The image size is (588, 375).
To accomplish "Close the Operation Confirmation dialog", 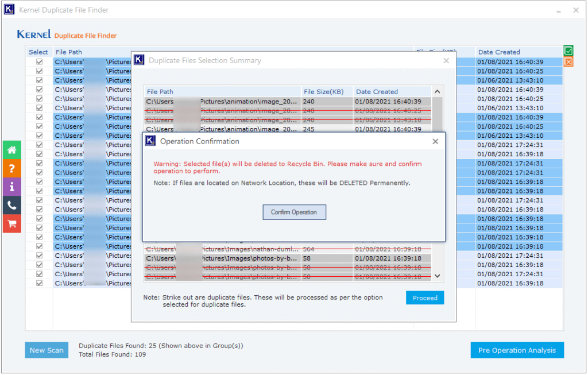I will 435,141.
